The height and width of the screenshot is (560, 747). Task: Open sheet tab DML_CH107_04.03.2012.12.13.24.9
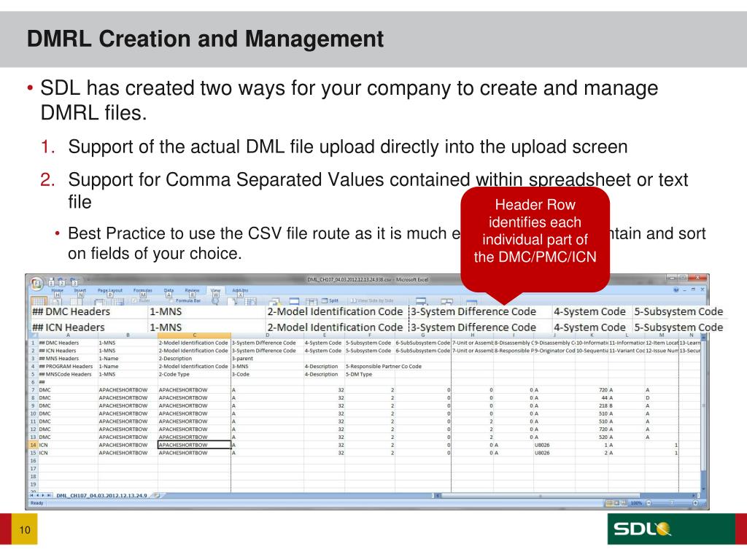tap(101, 496)
